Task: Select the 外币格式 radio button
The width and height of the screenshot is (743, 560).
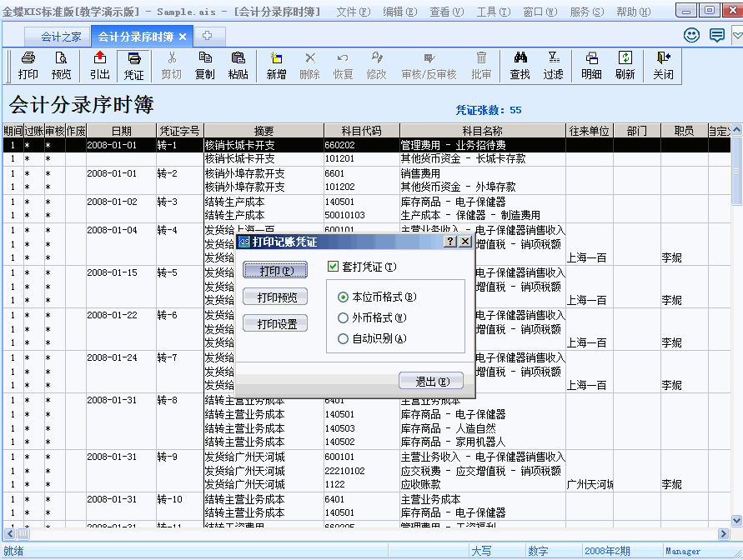Action: (343, 318)
